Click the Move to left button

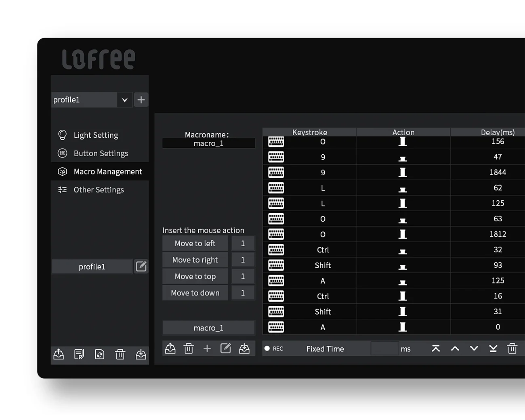click(195, 244)
